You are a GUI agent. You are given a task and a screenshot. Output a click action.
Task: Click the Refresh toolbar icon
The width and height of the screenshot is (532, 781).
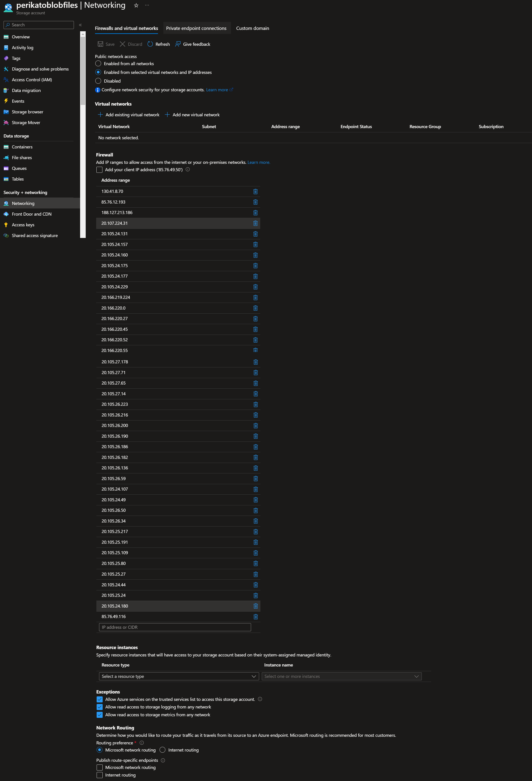click(x=150, y=44)
